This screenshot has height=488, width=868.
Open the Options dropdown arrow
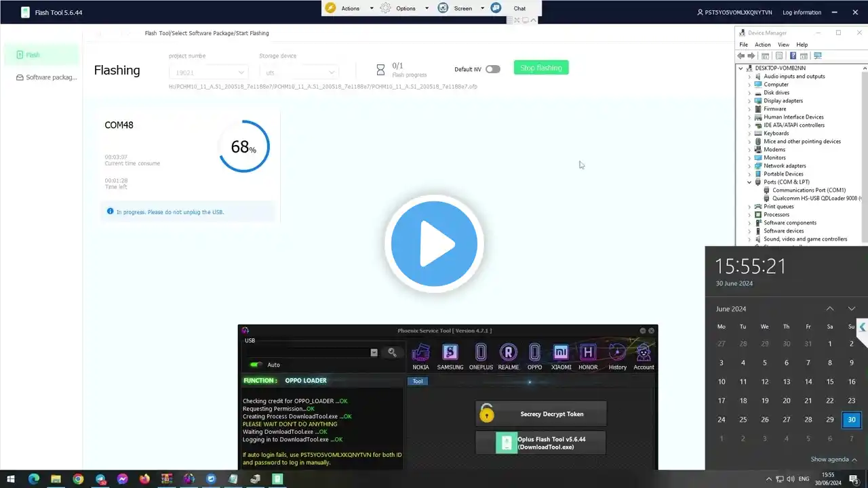(x=427, y=8)
